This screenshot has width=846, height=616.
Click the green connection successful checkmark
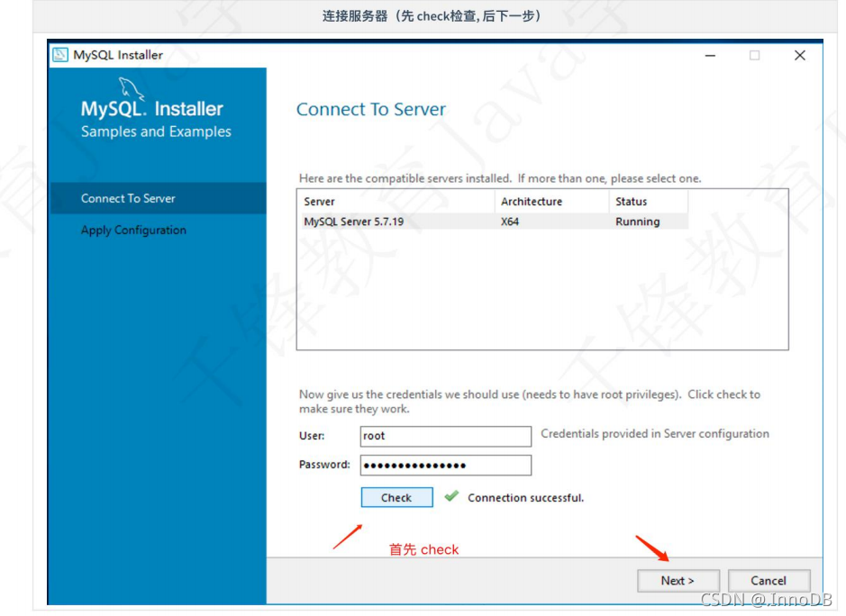click(451, 496)
